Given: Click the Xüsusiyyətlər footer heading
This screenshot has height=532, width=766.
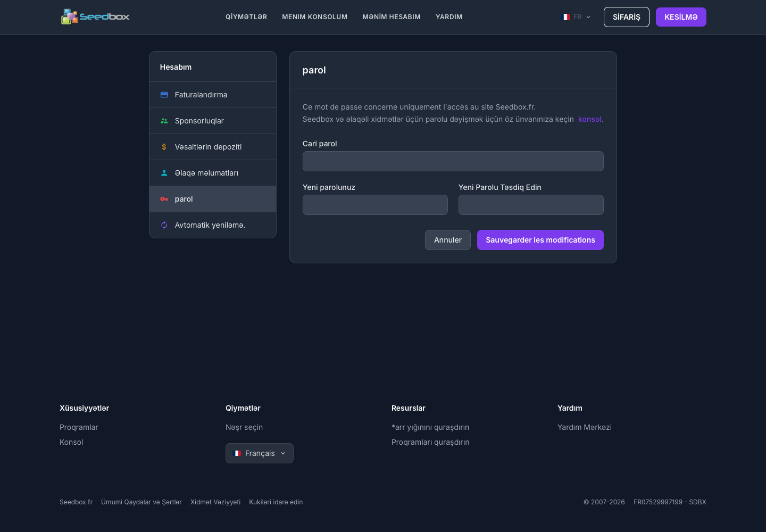Looking at the screenshot, I should [84, 408].
